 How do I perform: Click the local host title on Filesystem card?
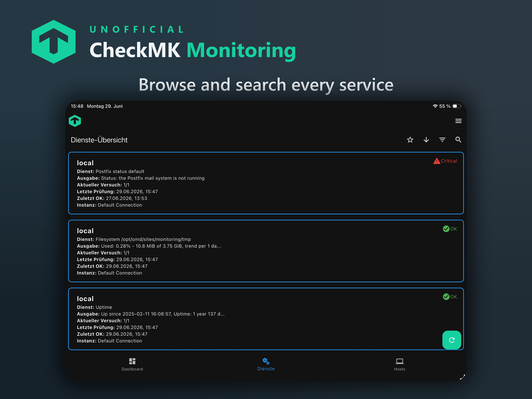click(x=85, y=231)
